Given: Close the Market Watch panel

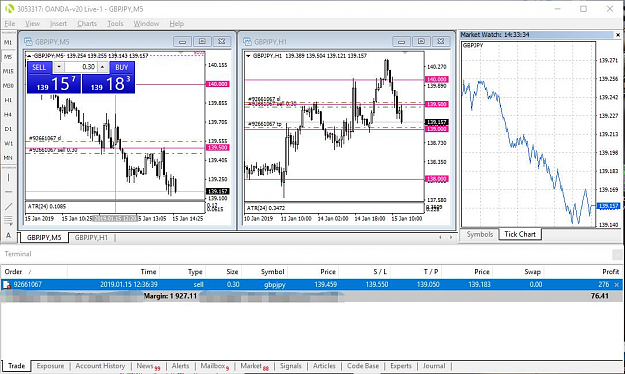Looking at the screenshot, I should tap(618, 35).
